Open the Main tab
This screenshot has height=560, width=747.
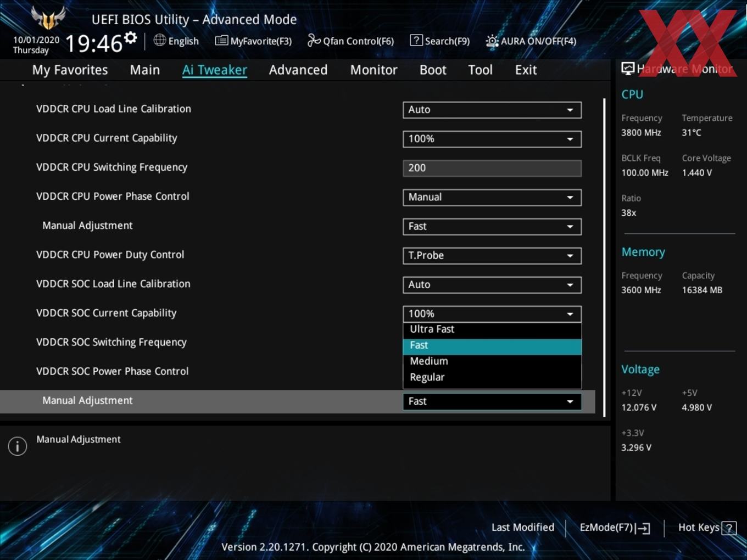[145, 70]
